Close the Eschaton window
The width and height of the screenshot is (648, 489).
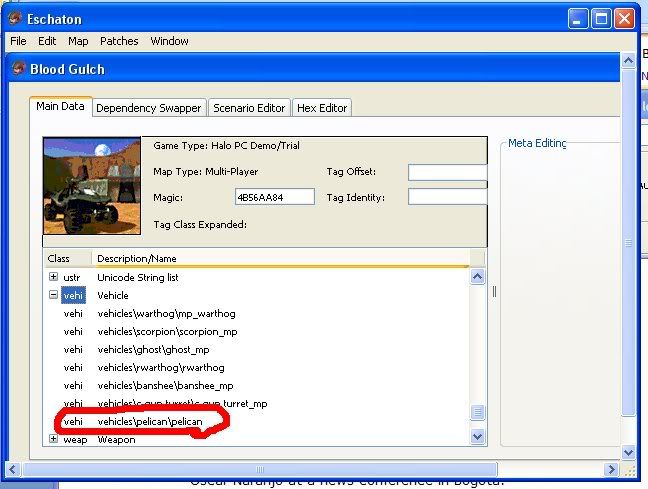pos(624,19)
